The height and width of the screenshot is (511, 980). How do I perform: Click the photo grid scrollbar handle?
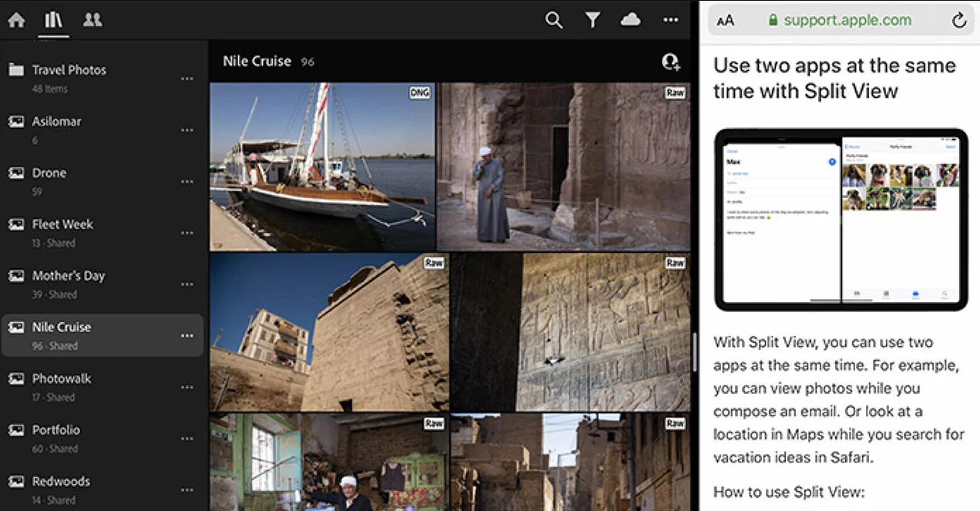point(694,351)
